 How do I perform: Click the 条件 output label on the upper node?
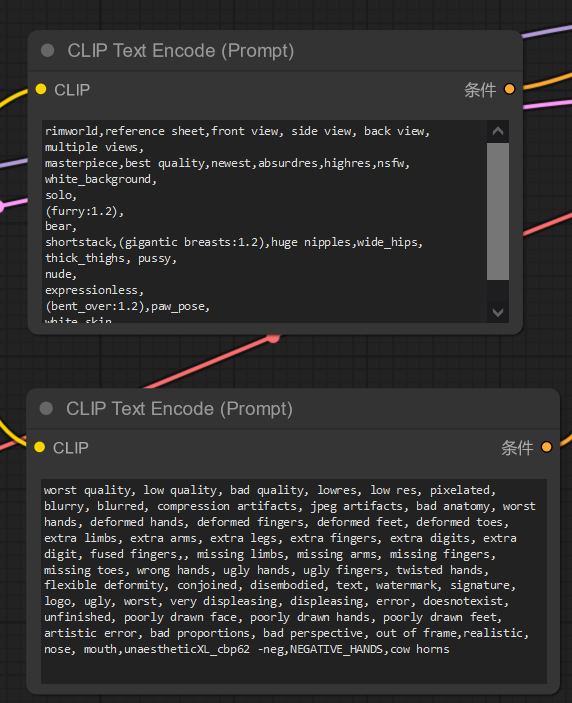[x=480, y=90]
